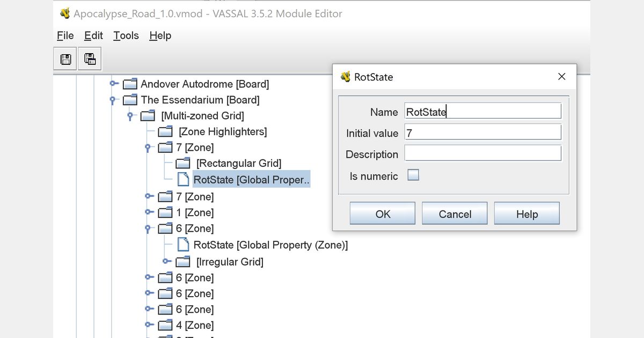Open the File menu
The width and height of the screenshot is (644, 338).
coord(64,35)
